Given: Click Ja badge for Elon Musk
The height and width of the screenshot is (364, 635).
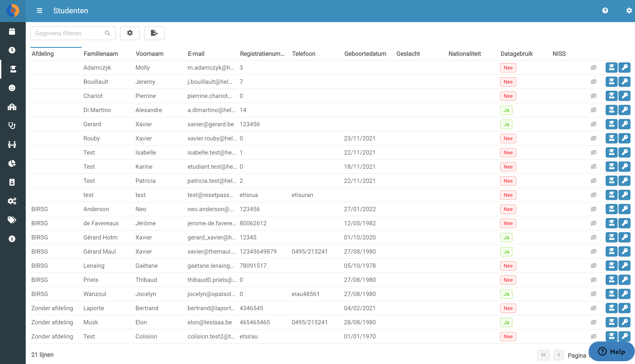Looking at the screenshot, I should click(x=506, y=322).
